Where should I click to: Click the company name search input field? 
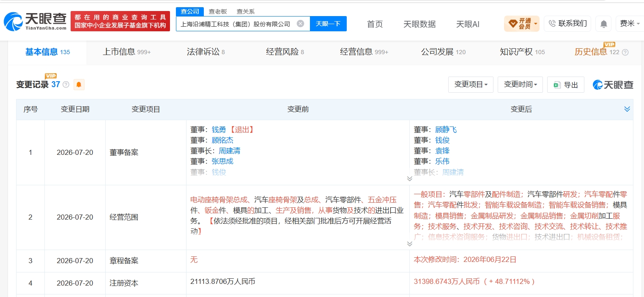pyautogui.click(x=237, y=24)
